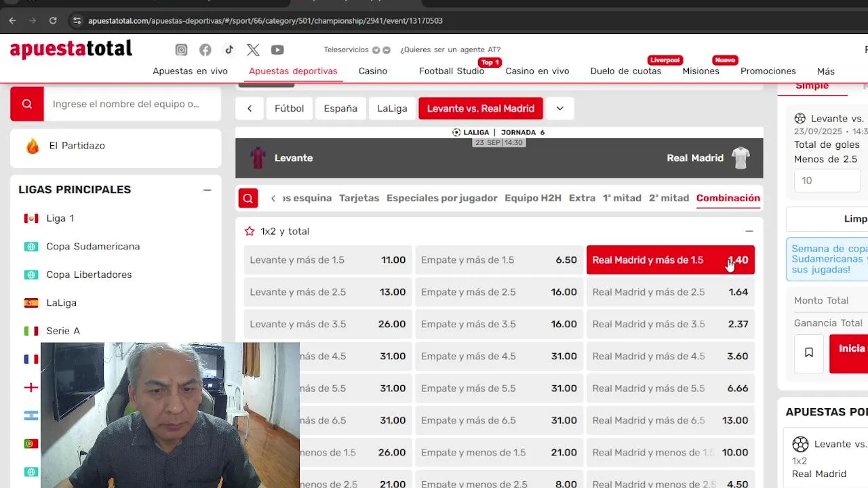The height and width of the screenshot is (488, 868).
Task: Click the Serie A Italy flag icon
Action: [31, 331]
